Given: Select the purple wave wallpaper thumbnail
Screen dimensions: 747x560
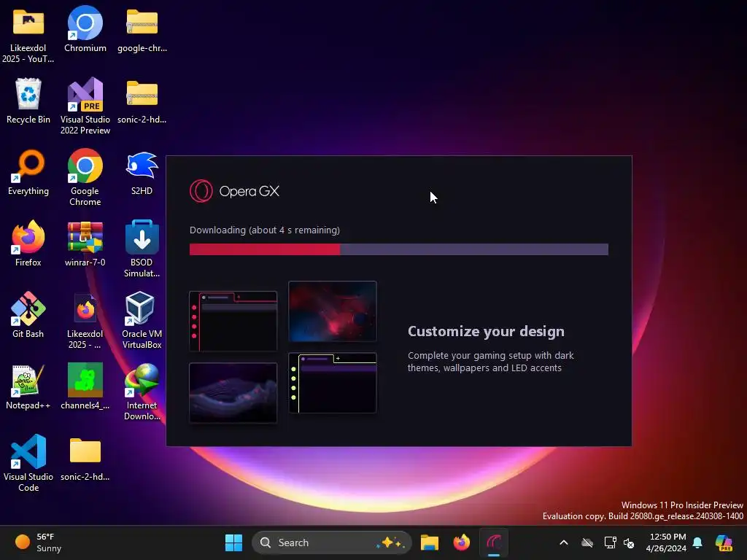Looking at the screenshot, I should [233, 393].
